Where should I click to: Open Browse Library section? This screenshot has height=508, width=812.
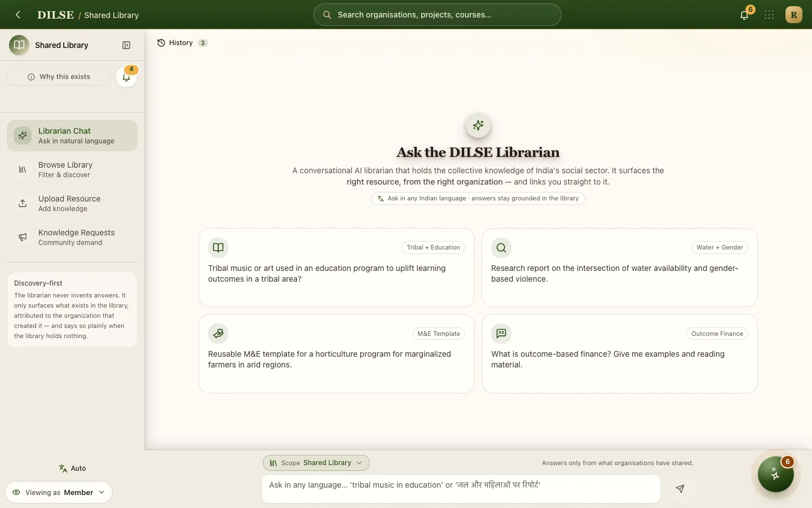(x=72, y=169)
